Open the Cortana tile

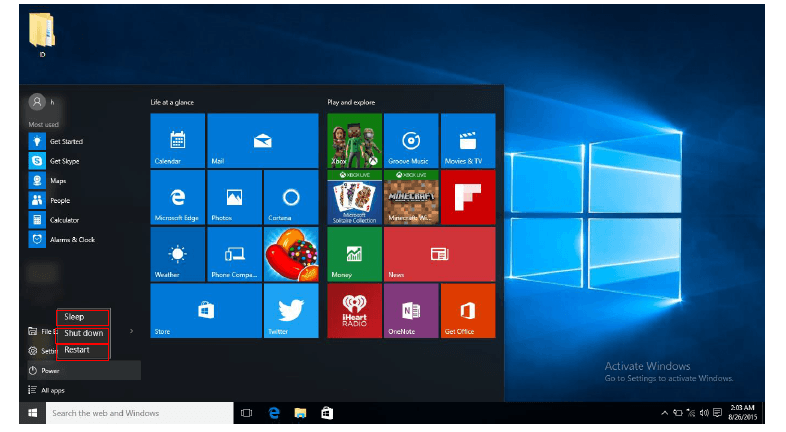291,197
